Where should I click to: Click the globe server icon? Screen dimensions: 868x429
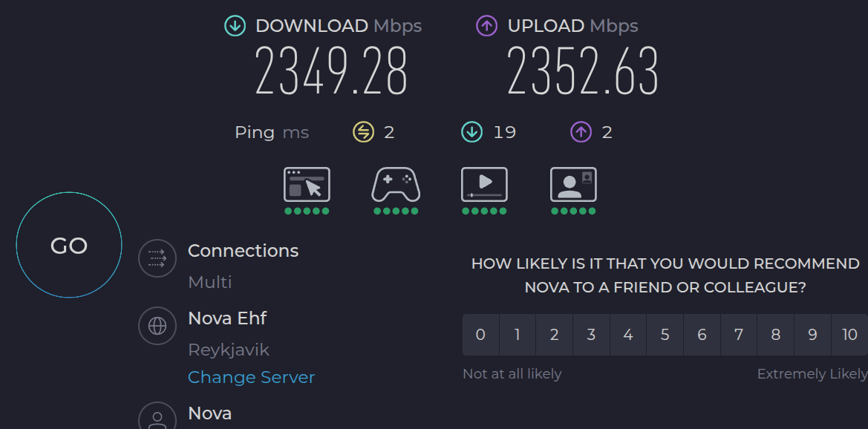157,326
